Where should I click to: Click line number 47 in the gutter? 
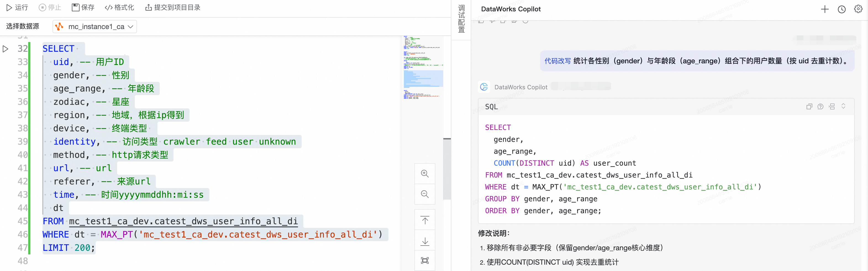pos(23,248)
